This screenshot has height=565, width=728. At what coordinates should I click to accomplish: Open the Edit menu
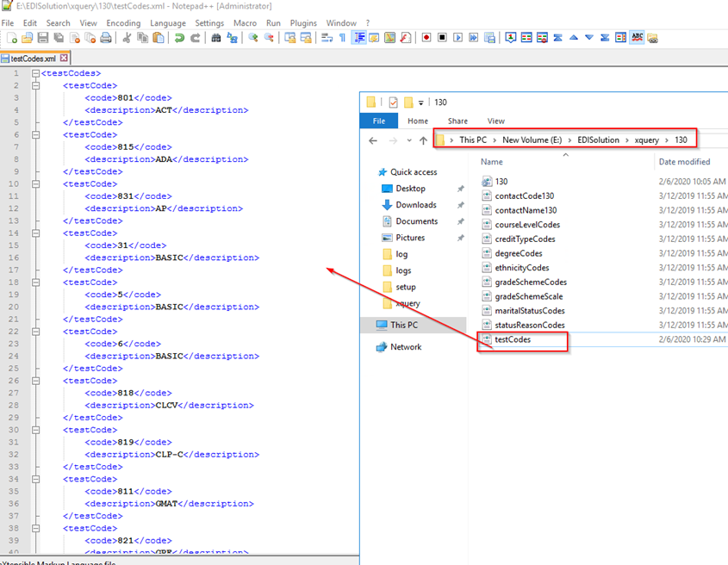[x=29, y=22]
